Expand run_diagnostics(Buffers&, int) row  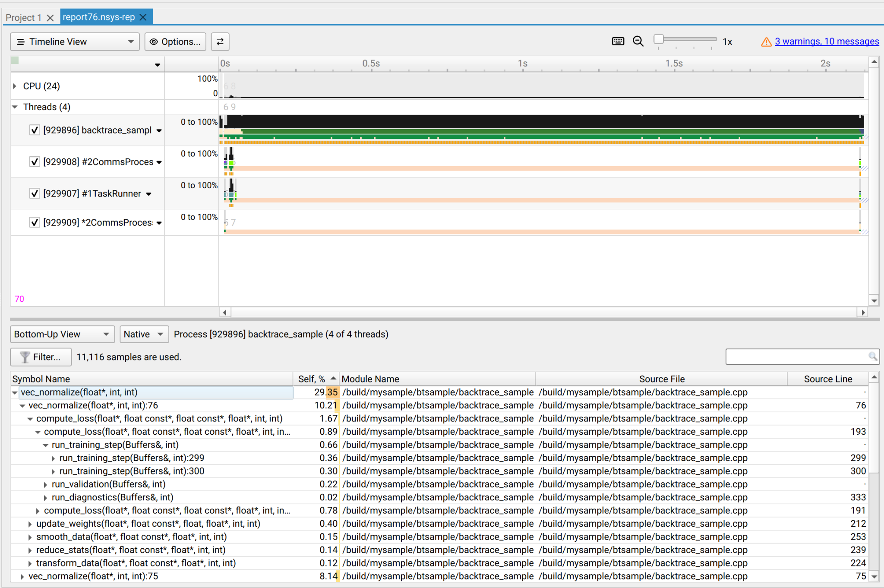[45, 498]
